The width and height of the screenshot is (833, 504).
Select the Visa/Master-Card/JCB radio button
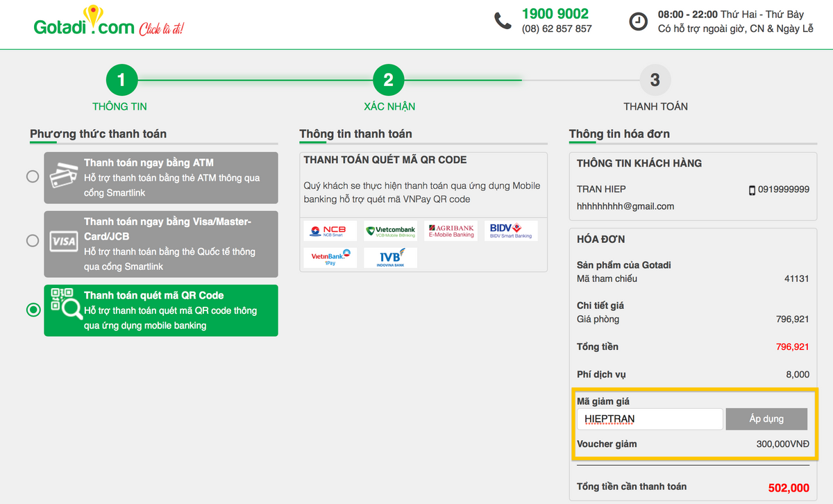tap(33, 240)
